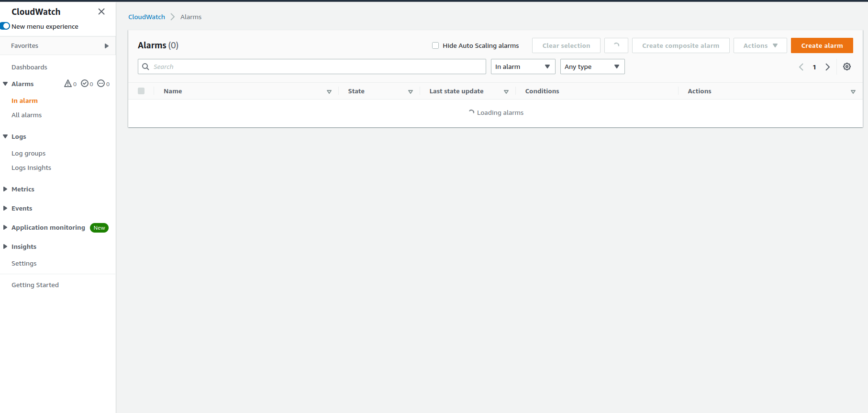Viewport: 868px width, 413px height.
Task: Click the search magnifier icon
Action: [145, 67]
